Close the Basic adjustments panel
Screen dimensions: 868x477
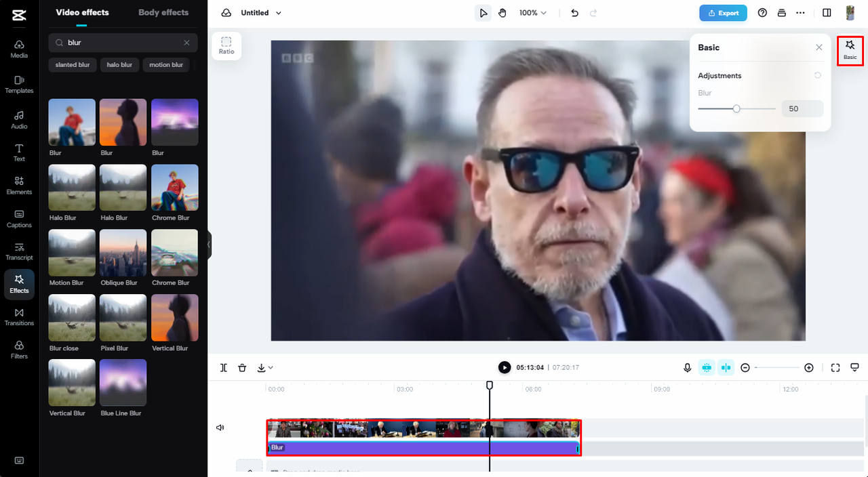click(819, 47)
